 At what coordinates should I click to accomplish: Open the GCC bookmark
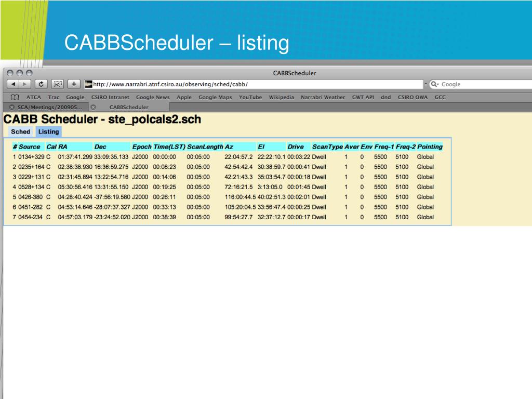pyautogui.click(x=440, y=97)
